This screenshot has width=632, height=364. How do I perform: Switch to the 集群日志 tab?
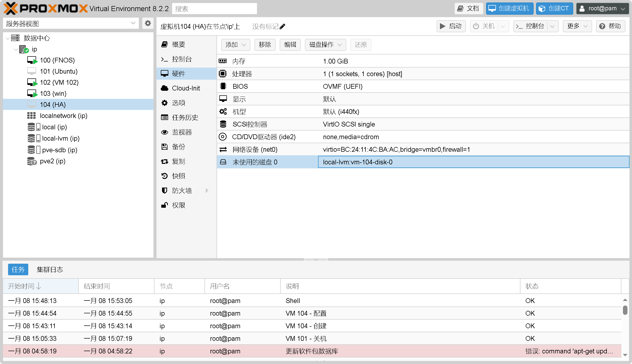(x=50, y=269)
